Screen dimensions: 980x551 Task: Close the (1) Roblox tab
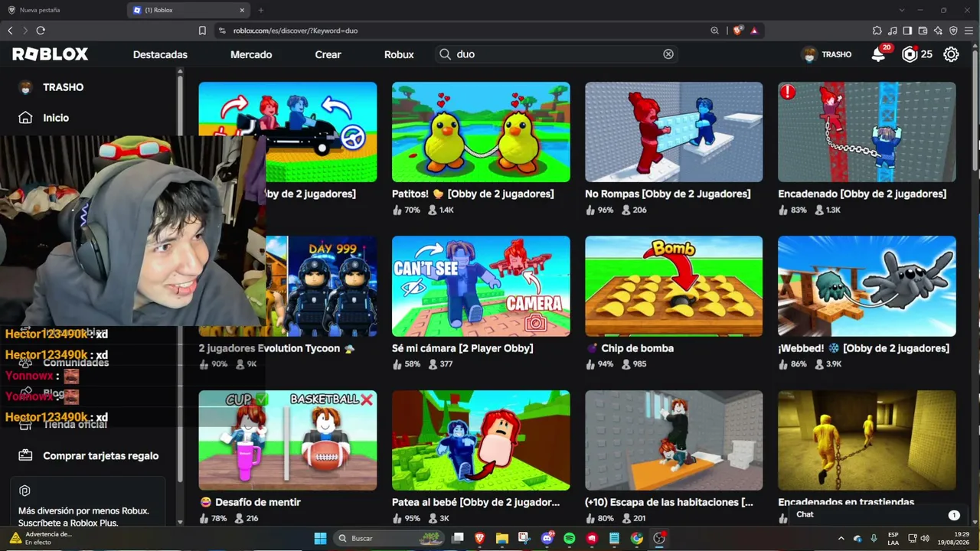point(242,10)
